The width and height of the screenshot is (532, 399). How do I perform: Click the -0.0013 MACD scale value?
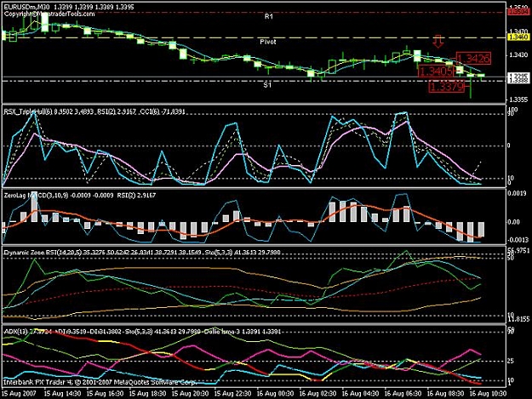[x=518, y=240]
